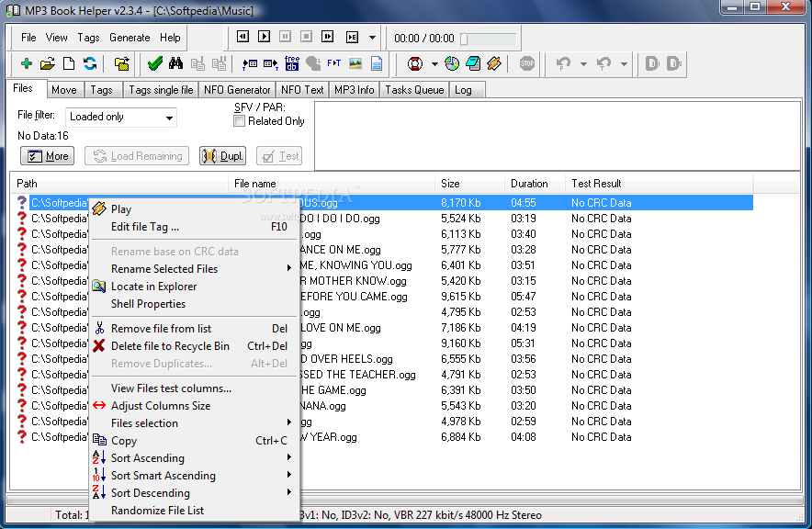Click the cyan notepad icon
Image resolution: width=812 pixels, height=529 pixels.
pos(473,63)
